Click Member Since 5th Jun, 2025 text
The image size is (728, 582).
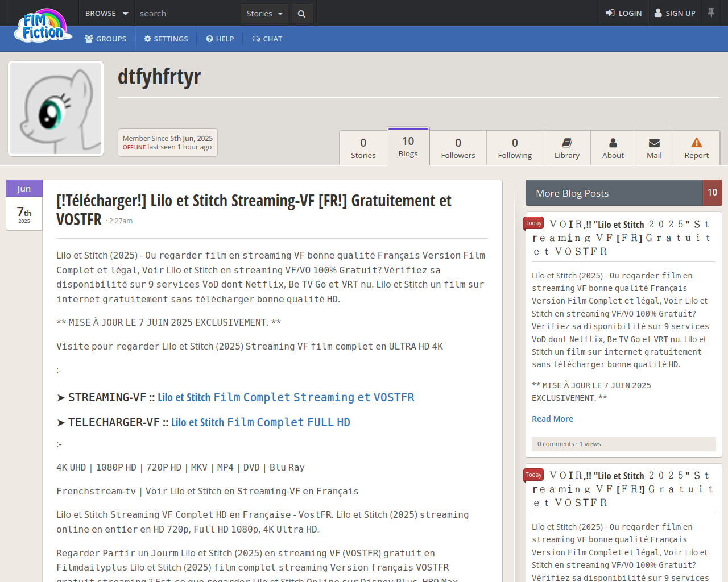[168, 138]
